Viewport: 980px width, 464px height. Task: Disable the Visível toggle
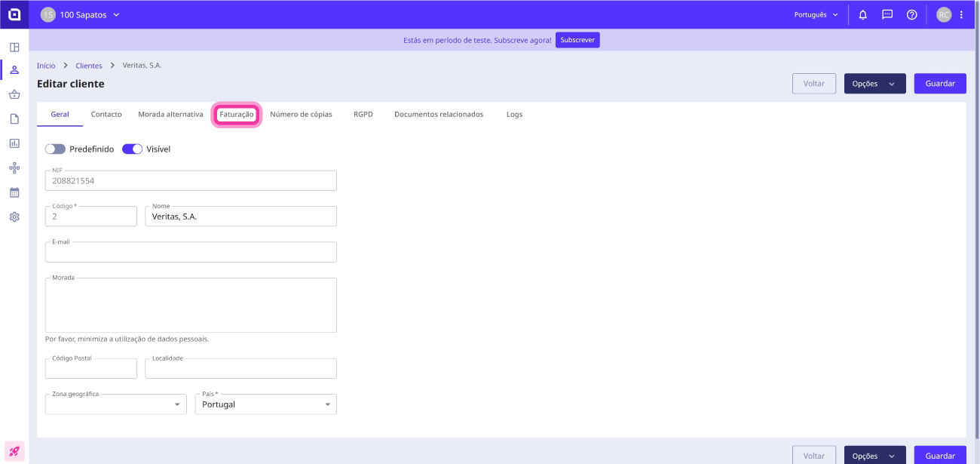(132, 149)
